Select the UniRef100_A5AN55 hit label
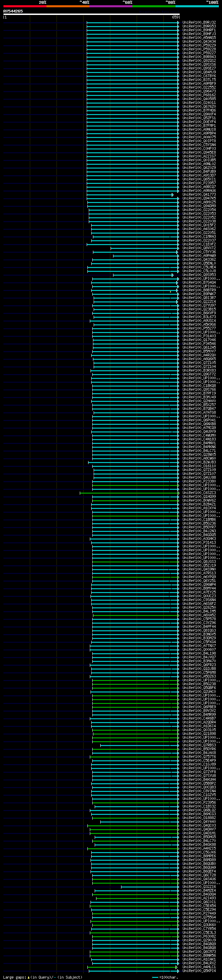The height and width of the screenshot is (980, 222). click(x=199, y=38)
